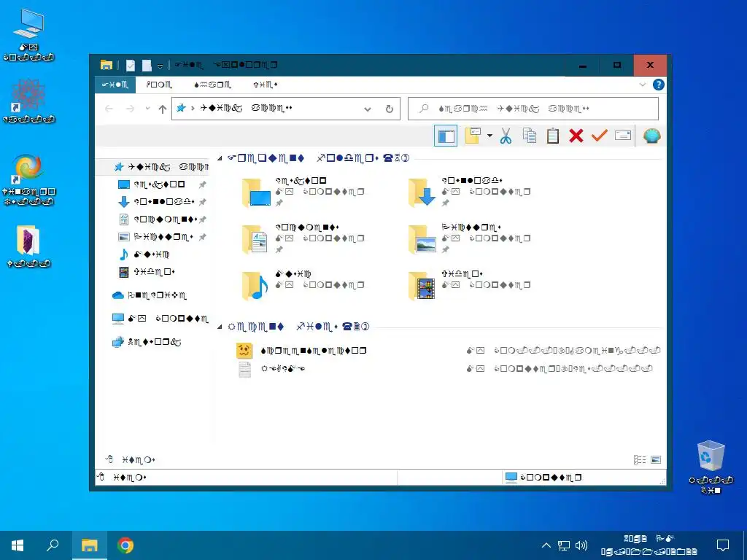747x560 pixels.
Task: Click the Refresh icon in the address bar
Action: pos(390,109)
